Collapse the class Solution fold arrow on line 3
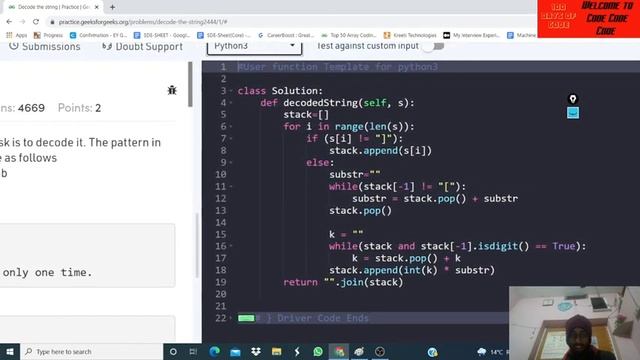 [231, 91]
